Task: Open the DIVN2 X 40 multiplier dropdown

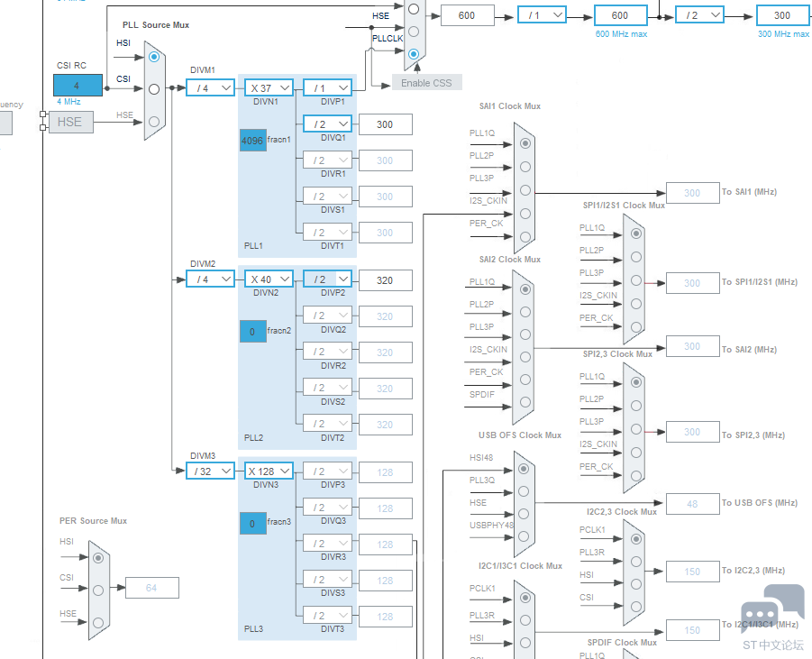Action: (x=269, y=279)
